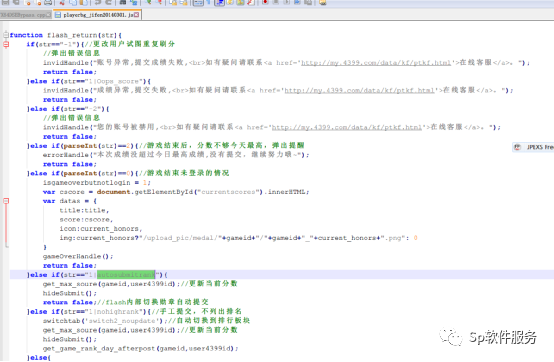Click "/upload_pic/medal/" in the img line
Viewport: 554px width, 362px height.
point(181,238)
